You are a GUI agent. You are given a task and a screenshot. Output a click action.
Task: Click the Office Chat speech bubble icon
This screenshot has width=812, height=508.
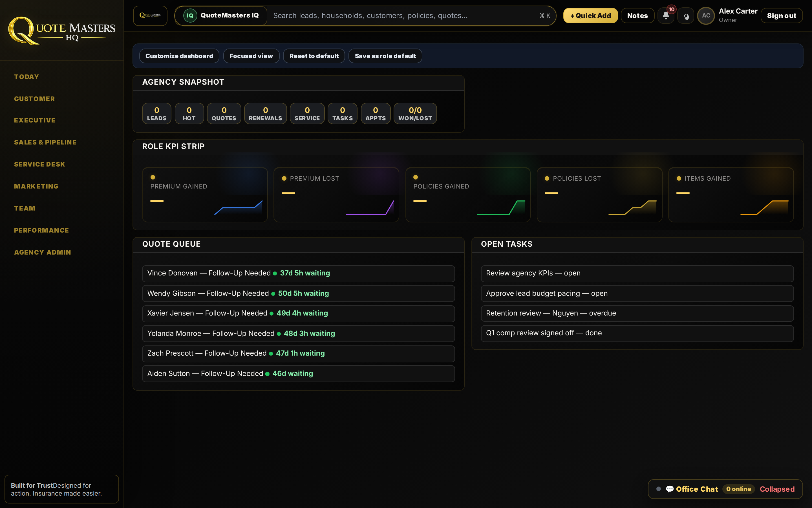point(670,489)
